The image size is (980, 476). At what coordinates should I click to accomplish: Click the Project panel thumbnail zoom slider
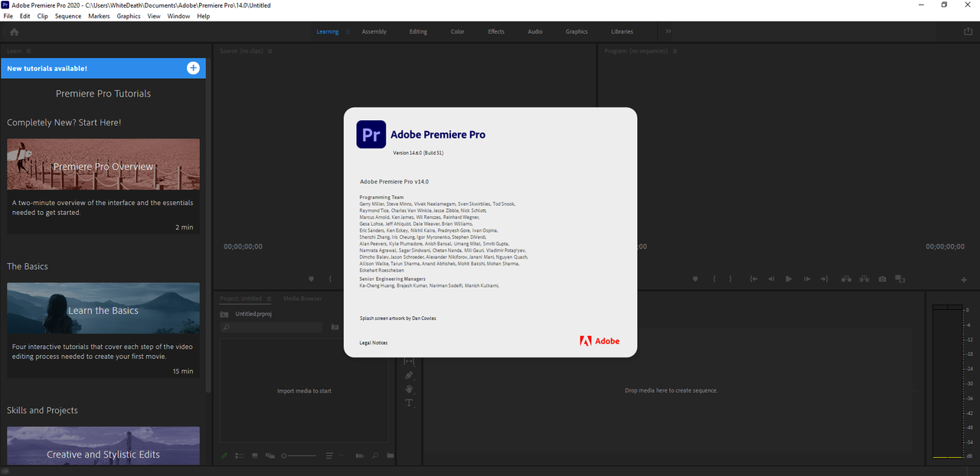click(299, 455)
